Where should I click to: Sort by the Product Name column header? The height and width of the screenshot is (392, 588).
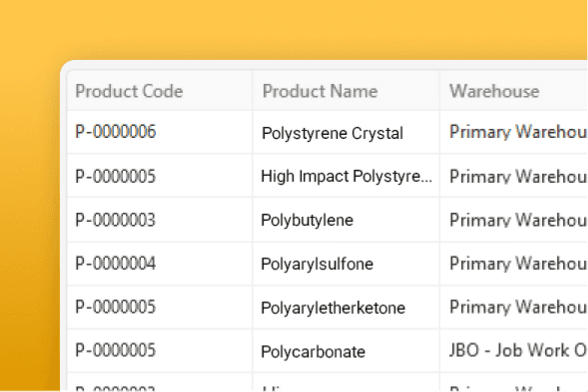[320, 91]
